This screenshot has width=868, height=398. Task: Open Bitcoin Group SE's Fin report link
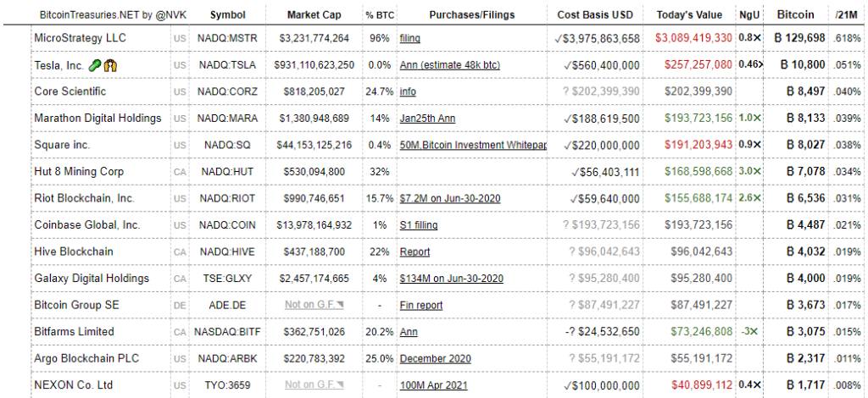pyautogui.click(x=421, y=305)
